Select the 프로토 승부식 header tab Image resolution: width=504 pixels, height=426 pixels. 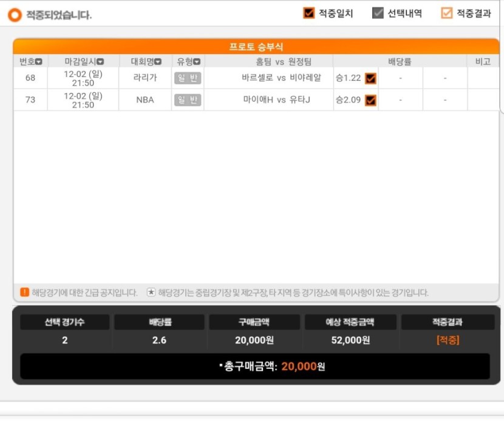(256, 47)
